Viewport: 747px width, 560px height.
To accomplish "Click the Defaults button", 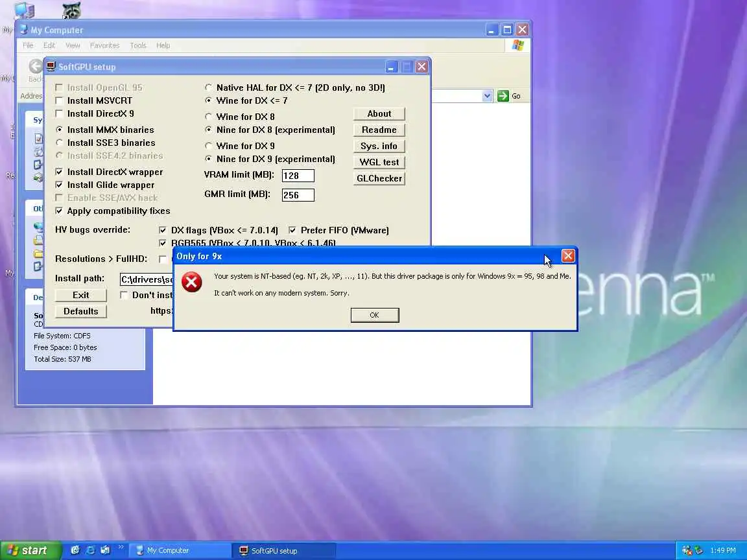I will tap(81, 311).
